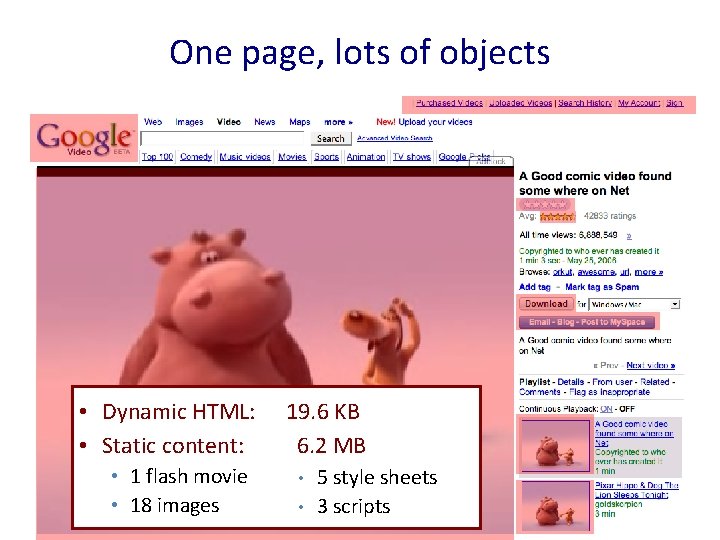Click the Email - Blog - Post to MySpace button
The height and width of the screenshot is (540, 720).
[587, 322]
